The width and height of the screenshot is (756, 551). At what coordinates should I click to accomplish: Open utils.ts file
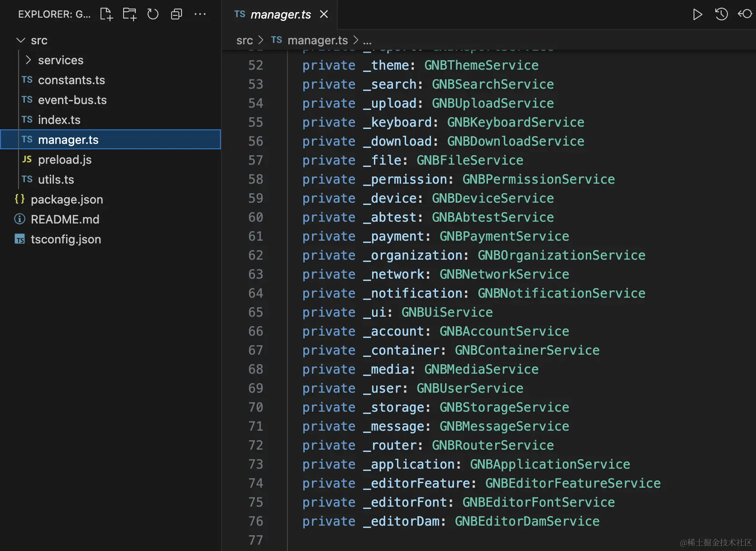[x=56, y=180]
